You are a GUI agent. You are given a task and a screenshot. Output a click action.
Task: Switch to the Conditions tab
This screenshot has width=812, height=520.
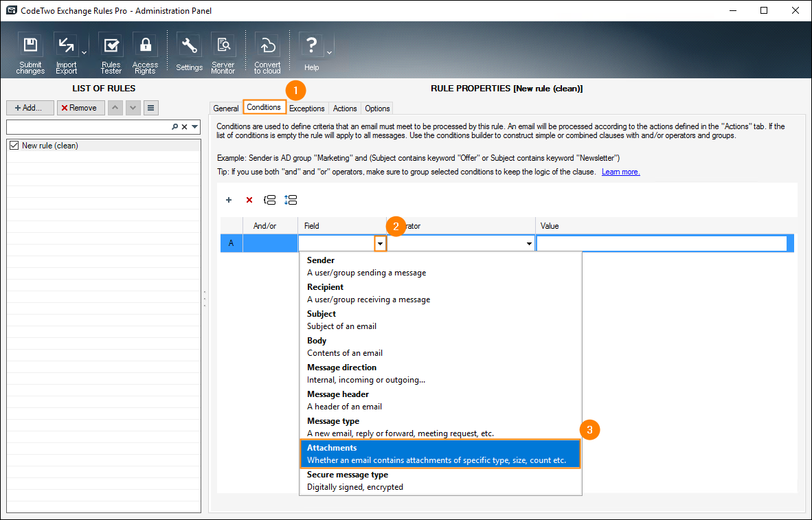click(x=264, y=107)
